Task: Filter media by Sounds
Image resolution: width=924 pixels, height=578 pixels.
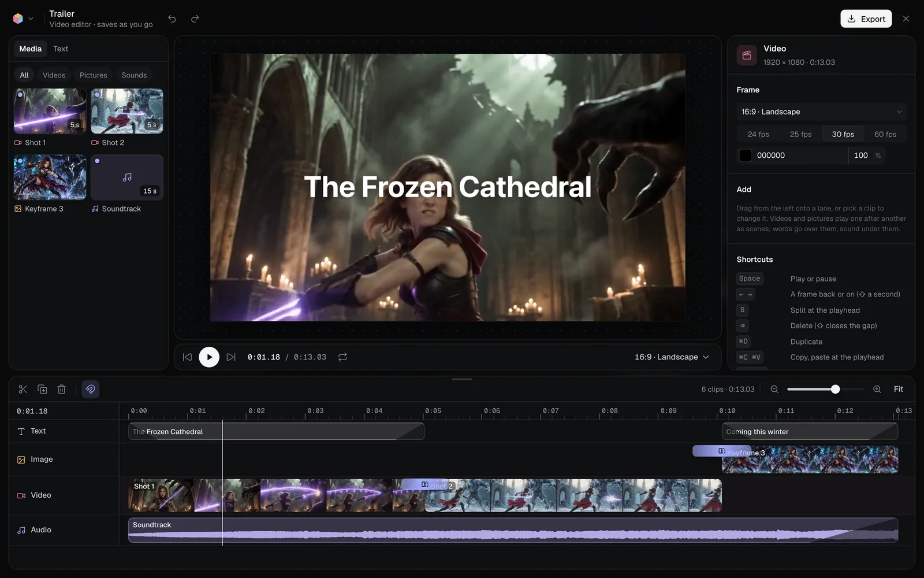Action: click(x=134, y=75)
